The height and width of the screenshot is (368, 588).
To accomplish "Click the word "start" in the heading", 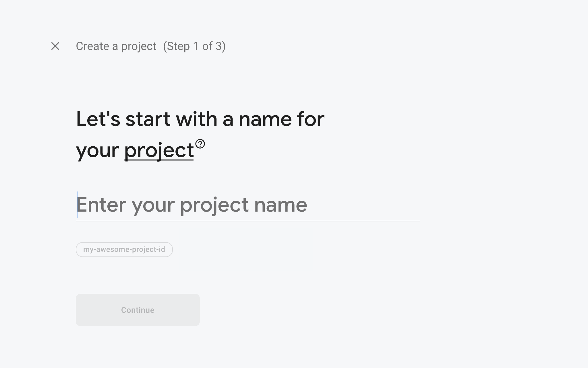I will click(148, 119).
